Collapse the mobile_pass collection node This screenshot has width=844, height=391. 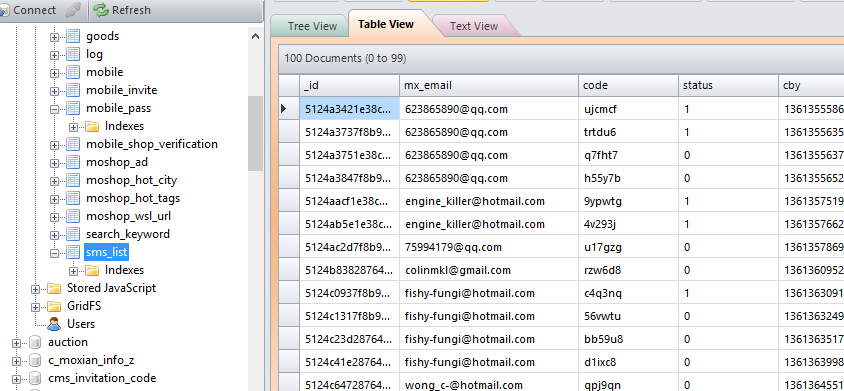[54, 108]
